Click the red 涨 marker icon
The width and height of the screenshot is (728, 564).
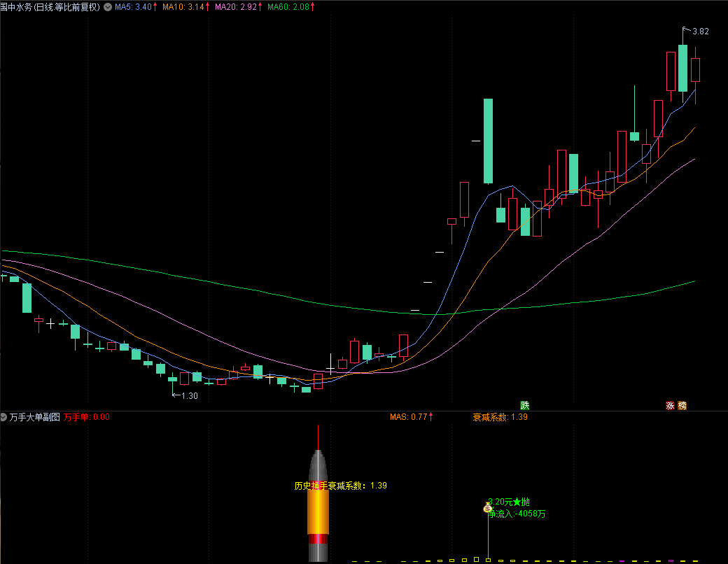point(670,405)
